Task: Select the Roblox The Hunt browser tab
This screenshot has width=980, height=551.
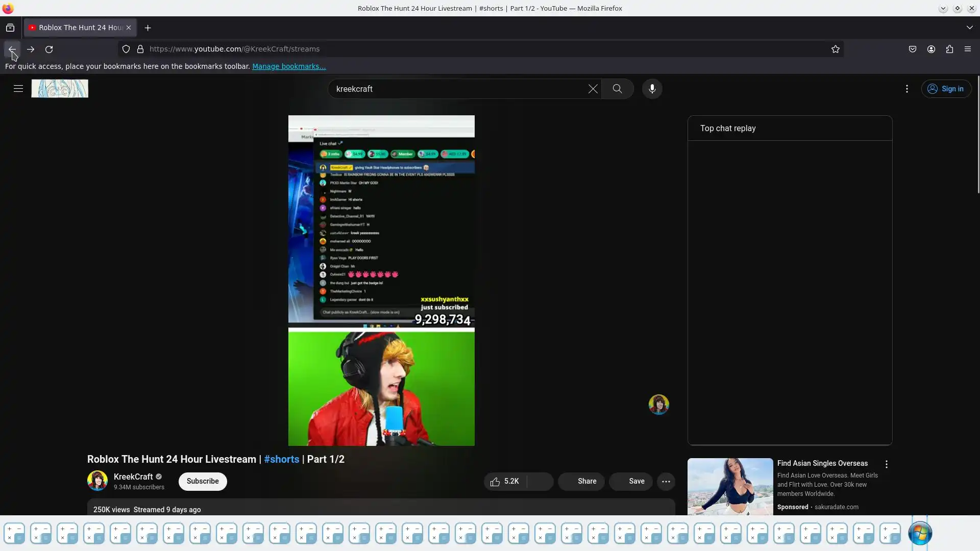Action: 77,28
